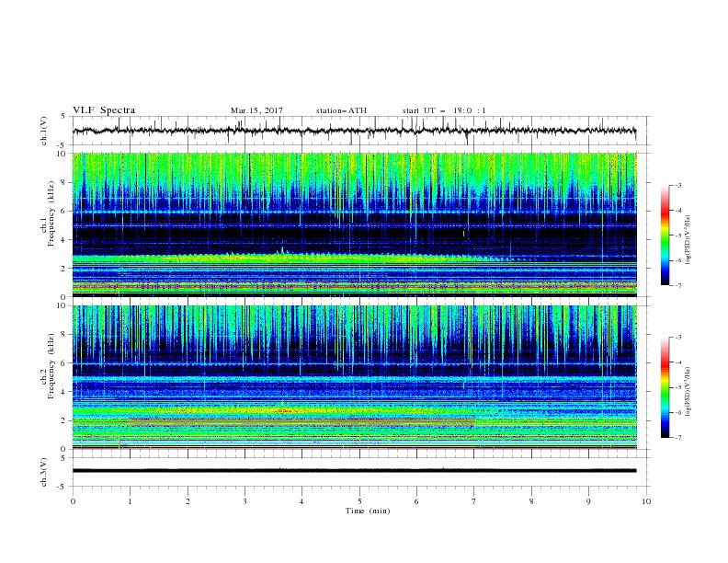The height and width of the screenshot is (563, 728).
Task: Click time axis end tick label "10"
Action: click(x=646, y=501)
